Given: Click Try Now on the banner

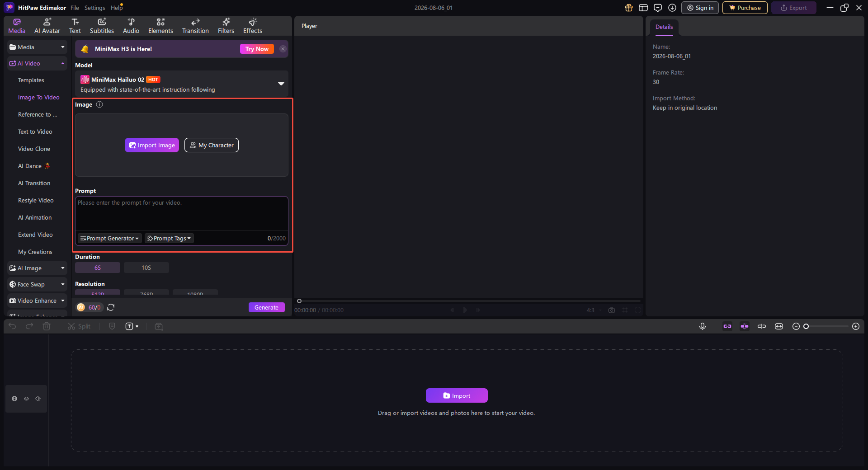Looking at the screenshot, I should [257, 49].
